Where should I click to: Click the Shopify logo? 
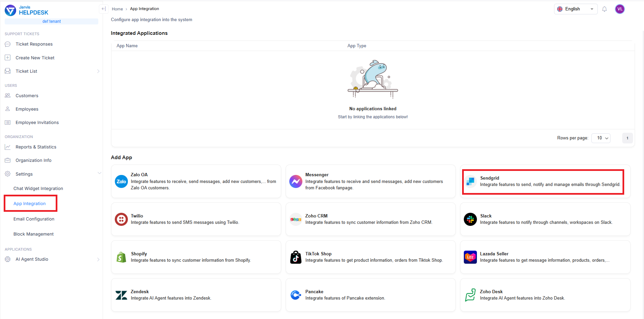(x=121, y=257)
